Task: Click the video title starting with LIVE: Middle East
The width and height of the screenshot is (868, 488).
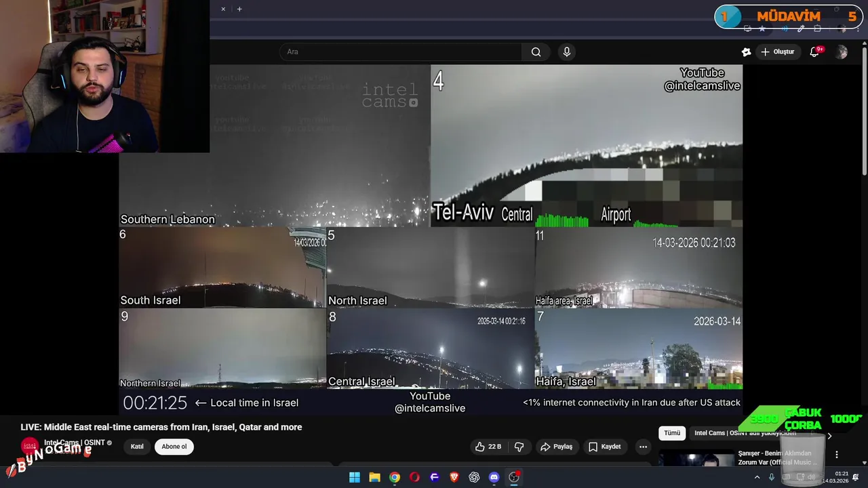Action: point(161,428)
